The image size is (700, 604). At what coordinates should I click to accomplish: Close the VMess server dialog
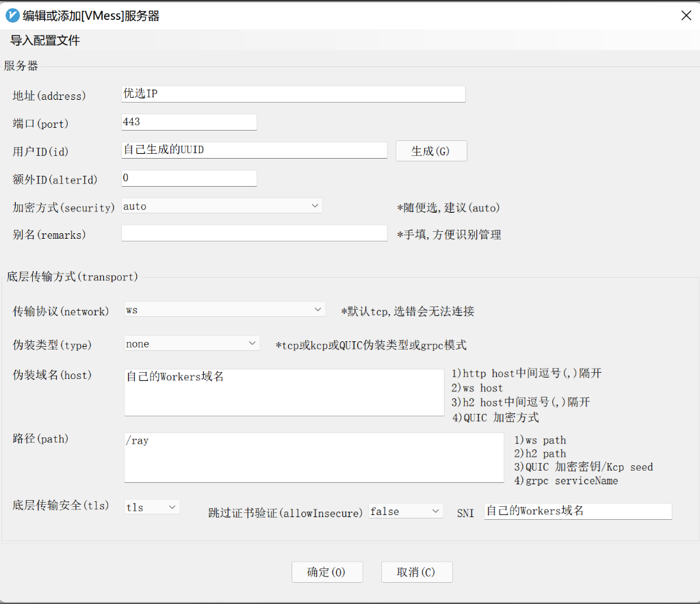[x=686, y=16]
